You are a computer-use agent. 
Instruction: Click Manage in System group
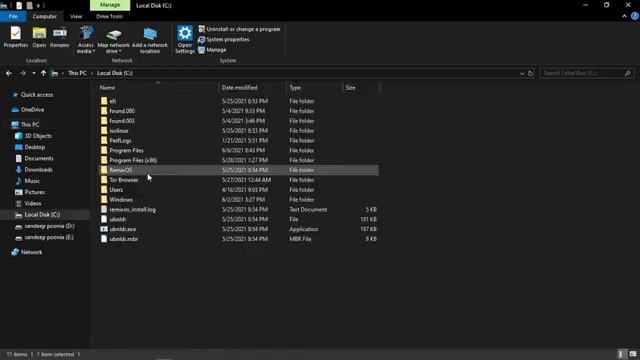212,50
